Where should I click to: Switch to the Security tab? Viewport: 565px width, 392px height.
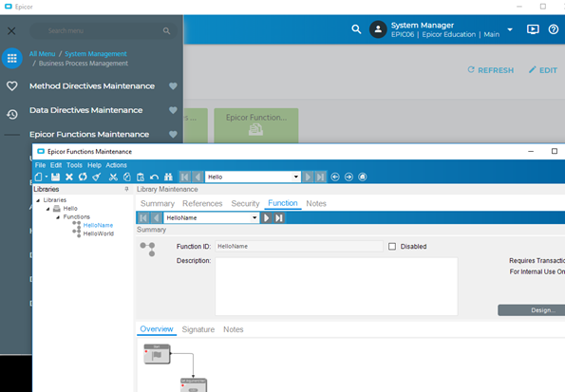[245, 203]
